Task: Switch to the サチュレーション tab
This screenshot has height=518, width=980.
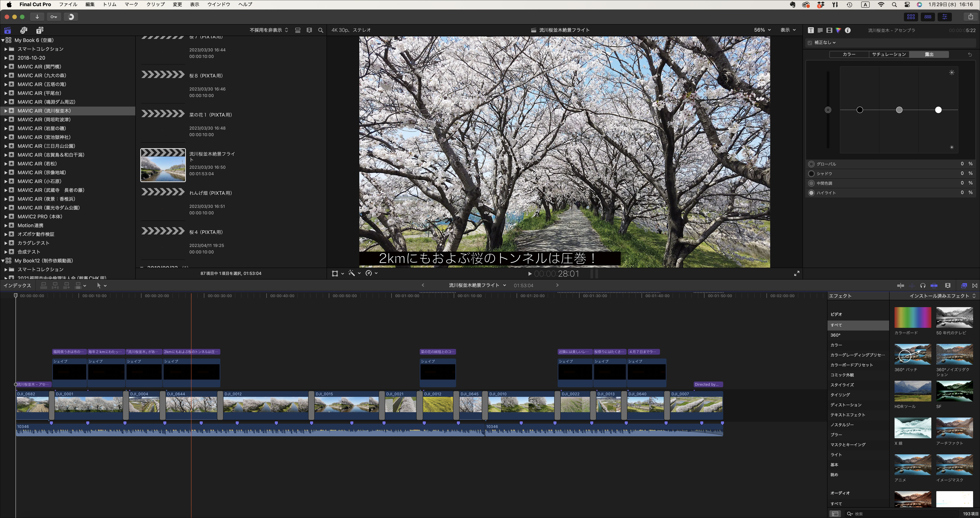Action: (x=889, y=54)
